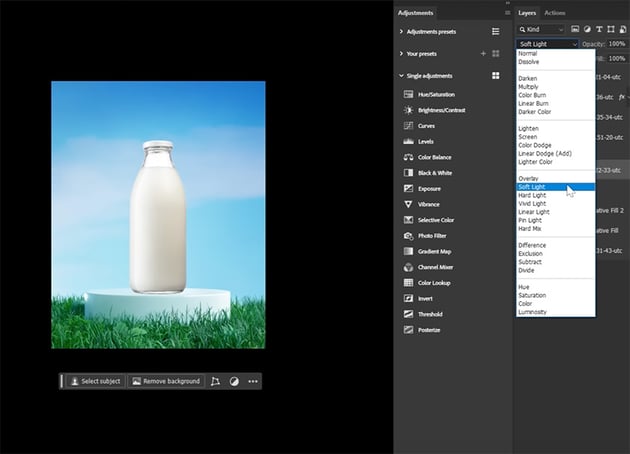Choose Luminosity blend mode
This screenshot has width=630, height=454.
(x=555, y=312)
